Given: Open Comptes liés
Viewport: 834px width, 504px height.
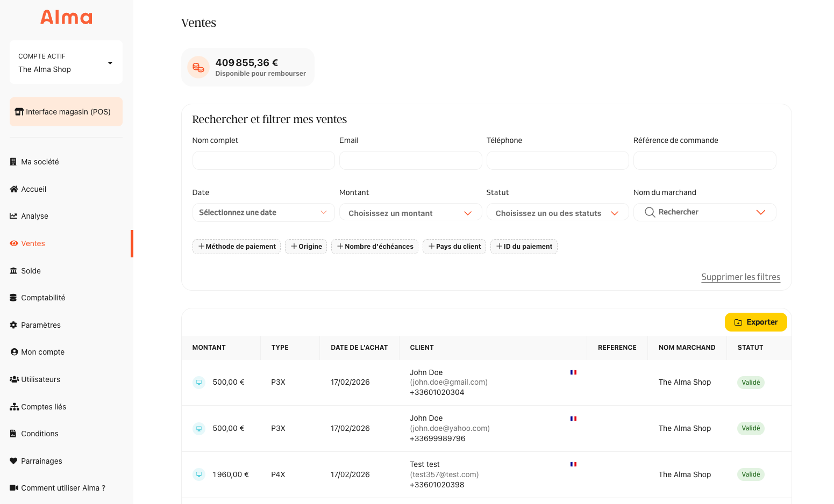Looking at the screenshot, I should (x=44, y=407).
